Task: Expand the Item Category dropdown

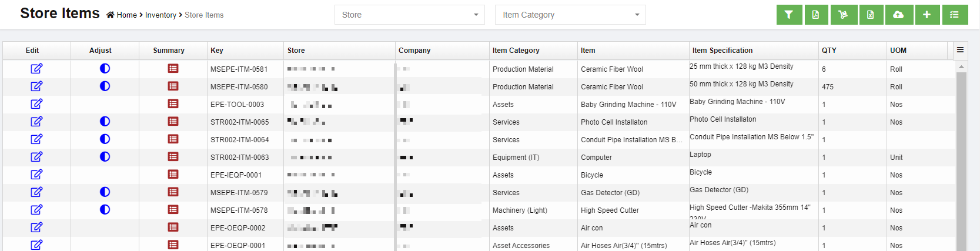Action: [570, 15]
